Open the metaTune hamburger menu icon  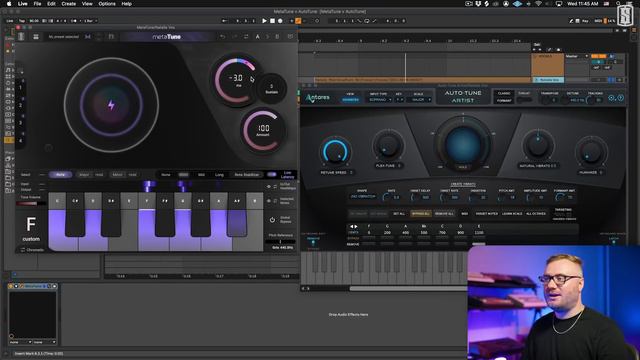pyautogui.click(x=36, y=37)
